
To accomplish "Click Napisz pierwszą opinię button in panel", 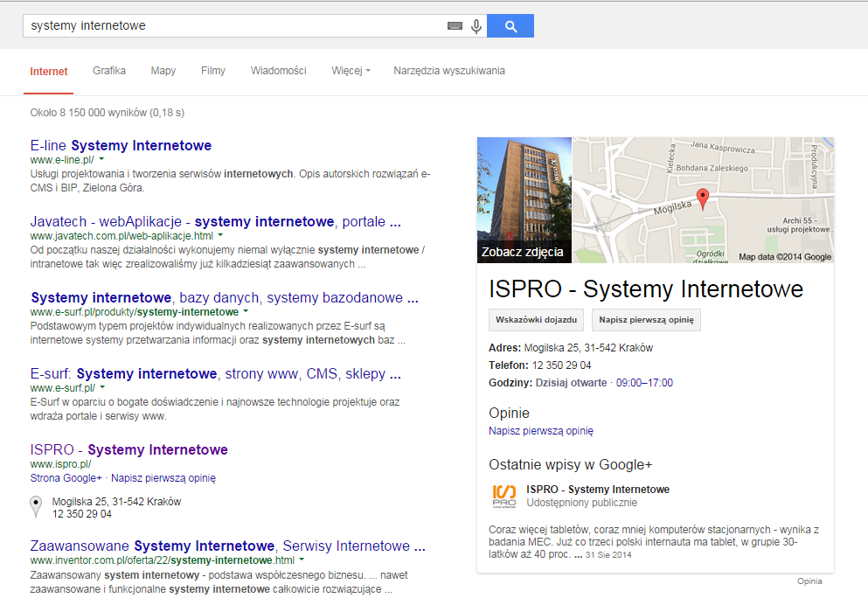I will 646,320.
